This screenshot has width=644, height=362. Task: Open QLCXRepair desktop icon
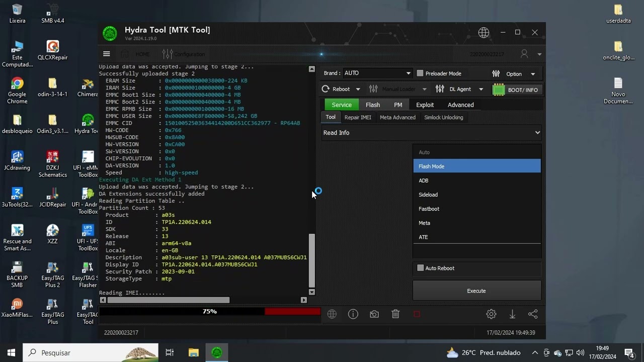(52, 50)
